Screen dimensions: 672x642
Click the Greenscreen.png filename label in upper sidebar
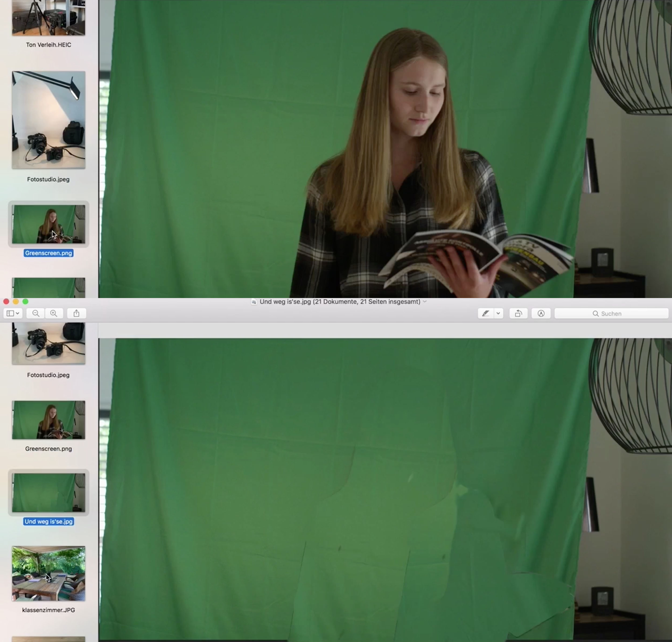point(49,253)
